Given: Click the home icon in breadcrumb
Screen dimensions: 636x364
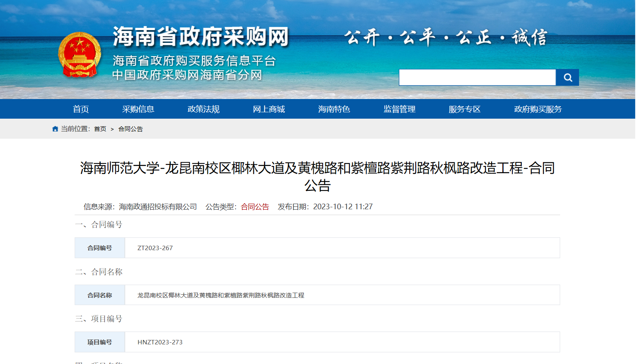Looking at the screenshot, I should coord(55,129).
